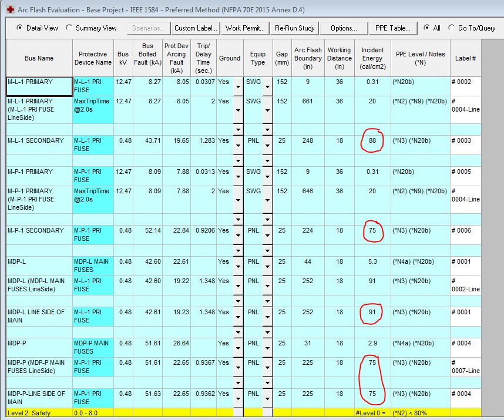Click the 0.0 - 8.0 range cell
Viewport: 504px width, 420px height.
pyautogui.click(x=93, y=413)
